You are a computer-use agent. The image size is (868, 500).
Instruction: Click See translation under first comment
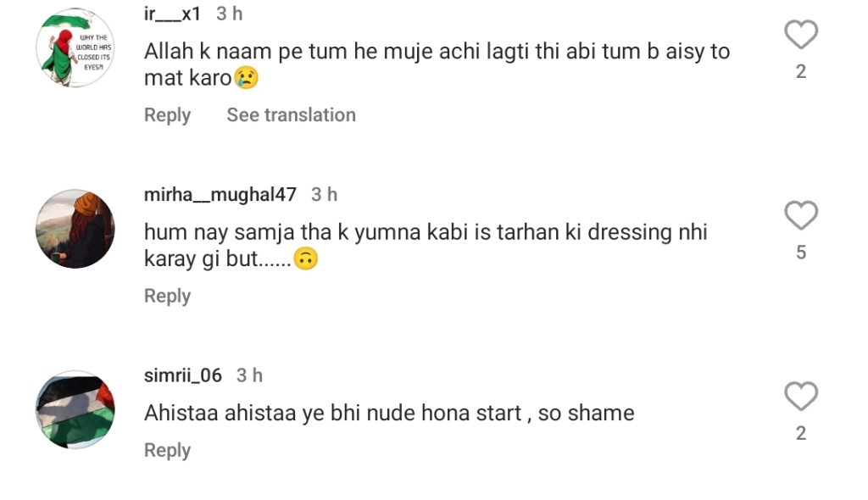[291, 115]
